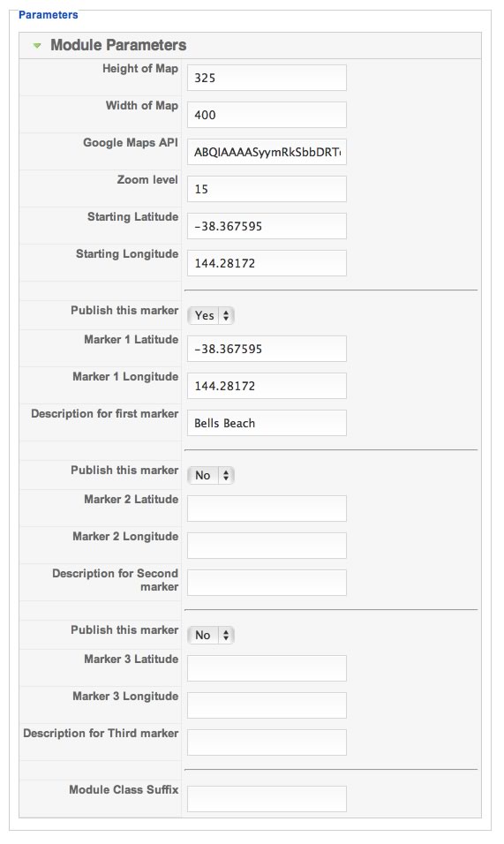
Task: Focus the empty Marker 2 Longitude field
Action: click(x=267, y=546)
